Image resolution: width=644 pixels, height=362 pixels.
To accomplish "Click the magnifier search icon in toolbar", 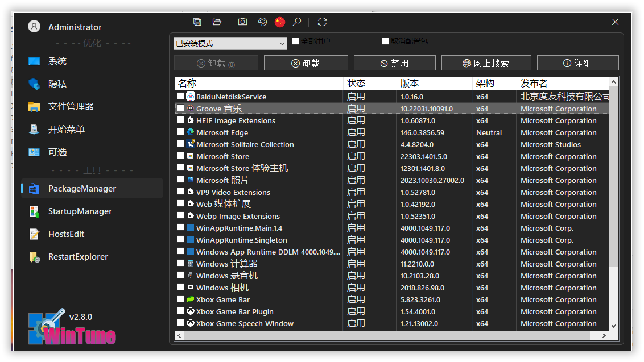I will point(296,22).
